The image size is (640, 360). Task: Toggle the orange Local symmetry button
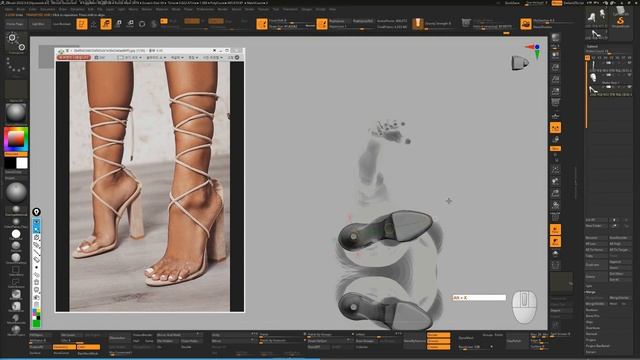click(555, 128)
